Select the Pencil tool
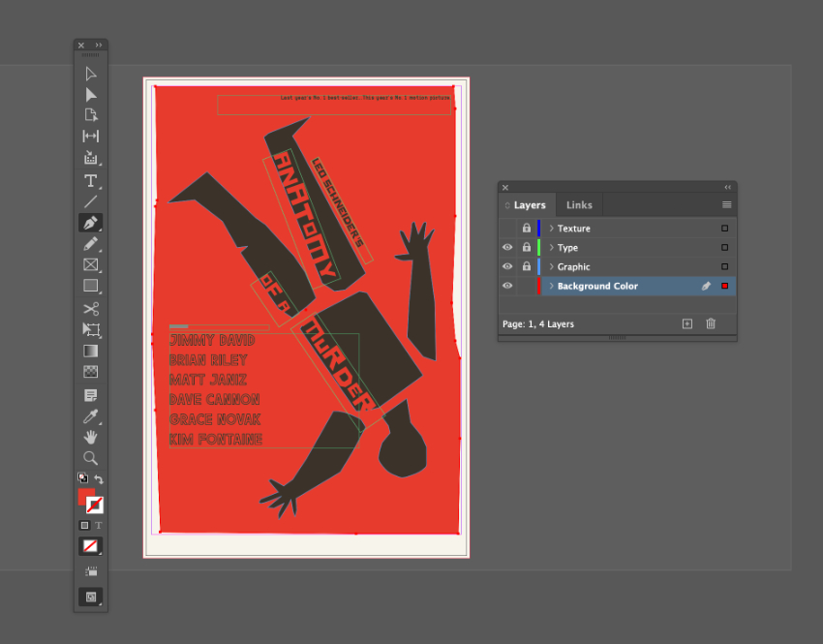Image resolution: width=823 pixels, height=644 pixels. coord(90,244)
